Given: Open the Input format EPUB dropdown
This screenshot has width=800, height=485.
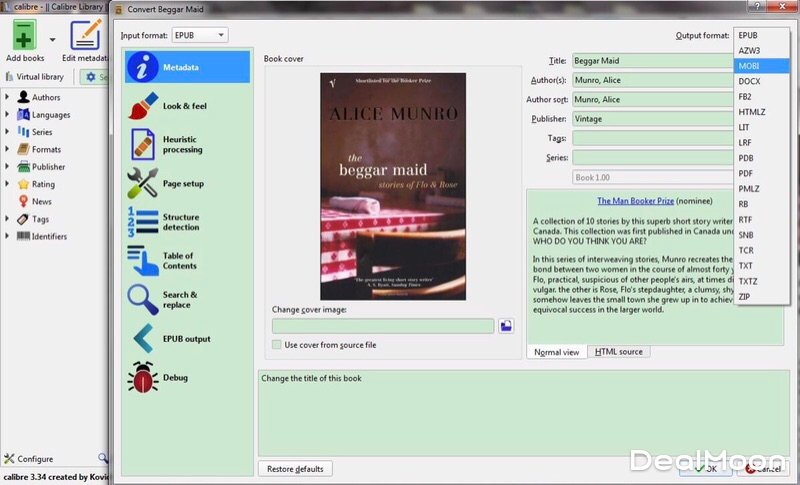Looking at the screenshot, I should coord(200,35).
